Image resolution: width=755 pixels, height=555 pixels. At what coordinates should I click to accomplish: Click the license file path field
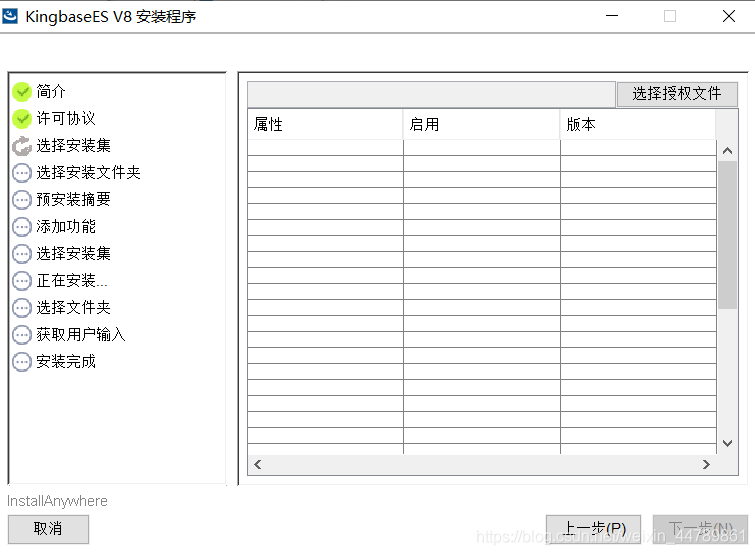(431, 94)
